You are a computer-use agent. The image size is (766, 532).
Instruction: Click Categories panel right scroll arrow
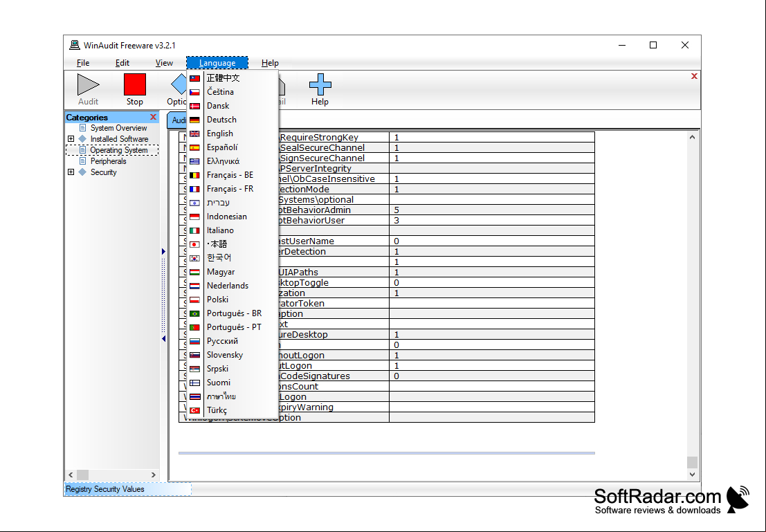pos(154,475)
